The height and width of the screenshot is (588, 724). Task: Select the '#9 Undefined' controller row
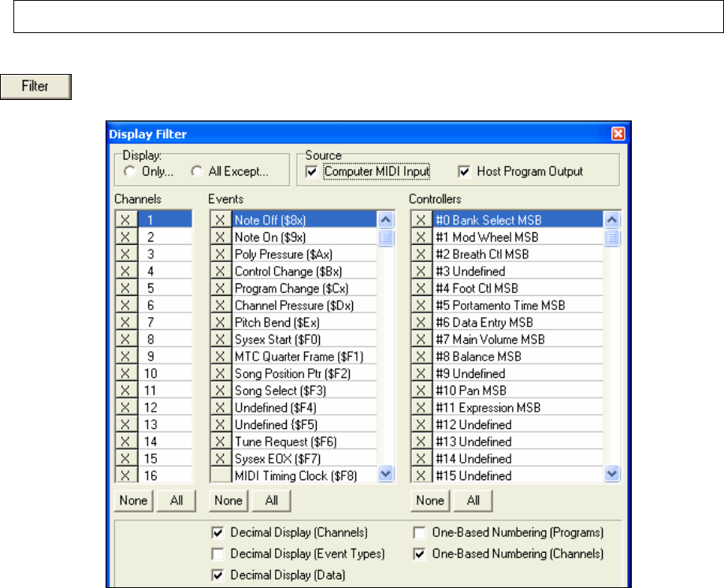pyautogui.click(x=518, y=373)
